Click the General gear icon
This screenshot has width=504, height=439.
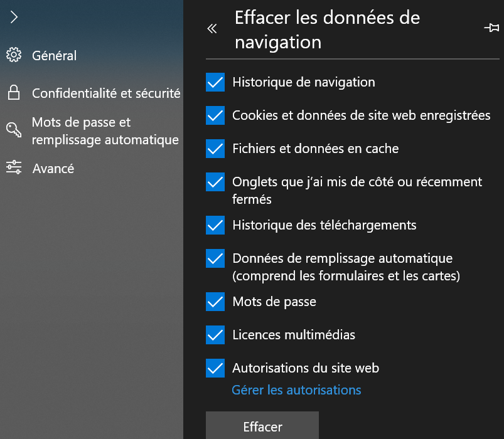[x=14, y=55]
